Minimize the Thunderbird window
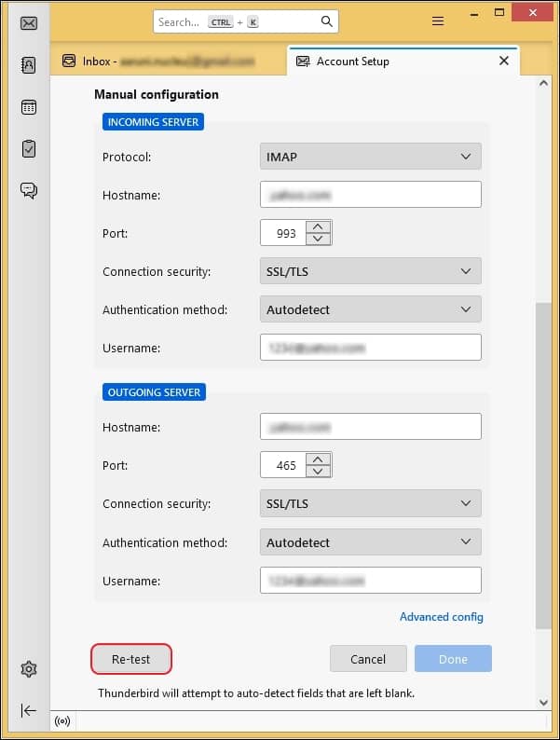560x740 pixels. click(474, 14)
